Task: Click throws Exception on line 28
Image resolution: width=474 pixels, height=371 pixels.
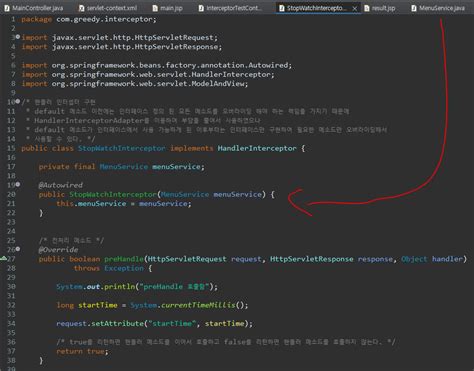Action: pos(109,268)
